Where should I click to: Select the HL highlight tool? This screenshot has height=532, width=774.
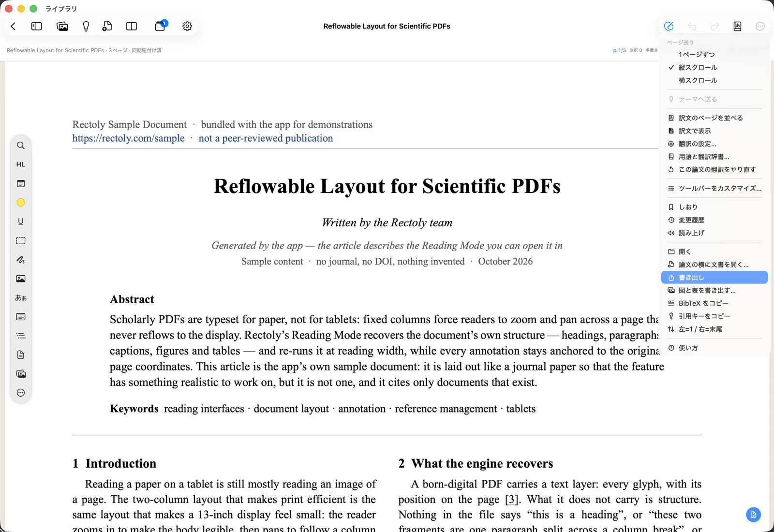click(x=21, y=164)
